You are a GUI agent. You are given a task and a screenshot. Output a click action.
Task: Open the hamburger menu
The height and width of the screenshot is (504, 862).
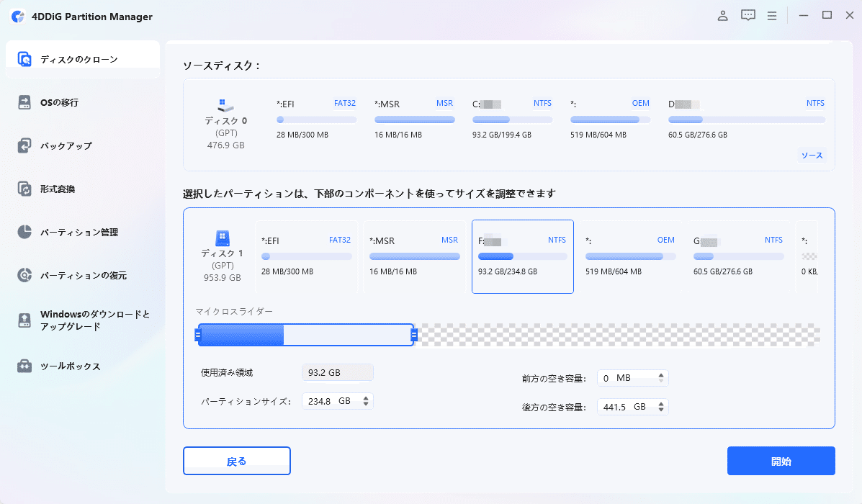(771, 14)
